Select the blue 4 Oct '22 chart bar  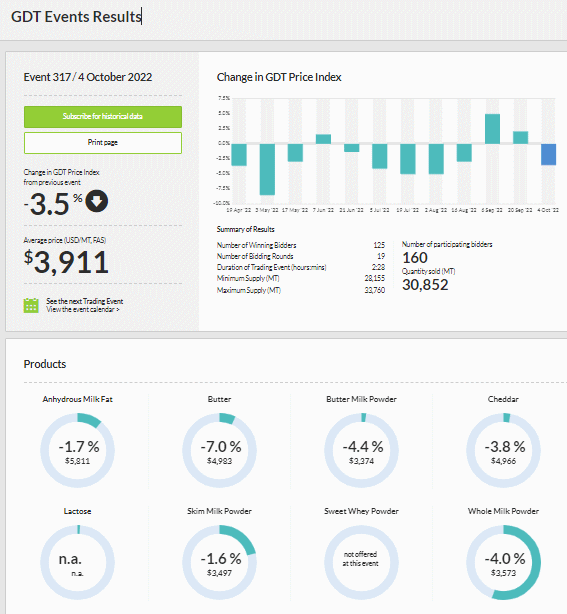click(548, 154)
